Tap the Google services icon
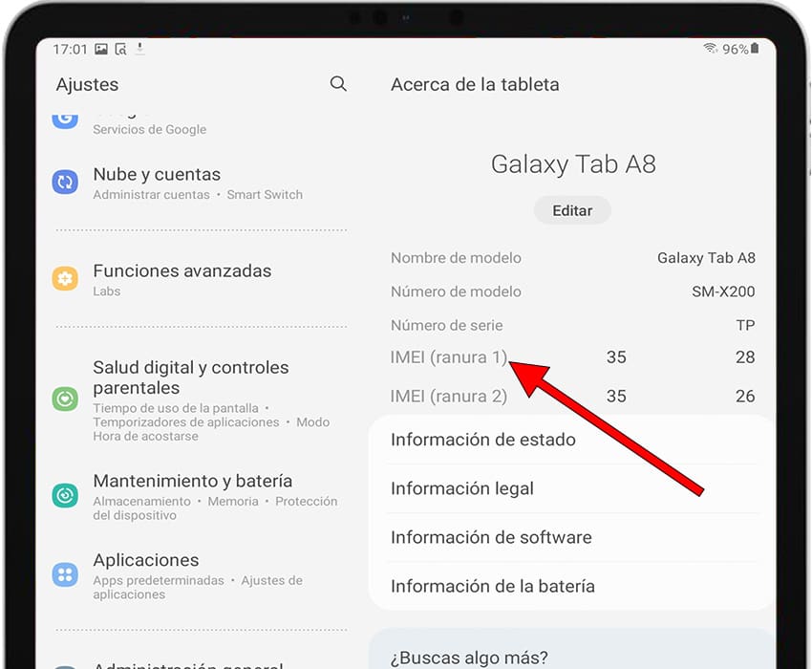This screenshot has width=812, height=669. 65,120
